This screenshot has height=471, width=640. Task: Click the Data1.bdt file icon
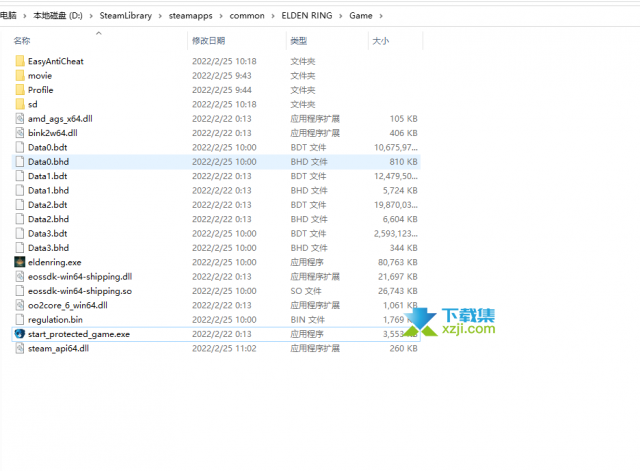click(20, 176)
